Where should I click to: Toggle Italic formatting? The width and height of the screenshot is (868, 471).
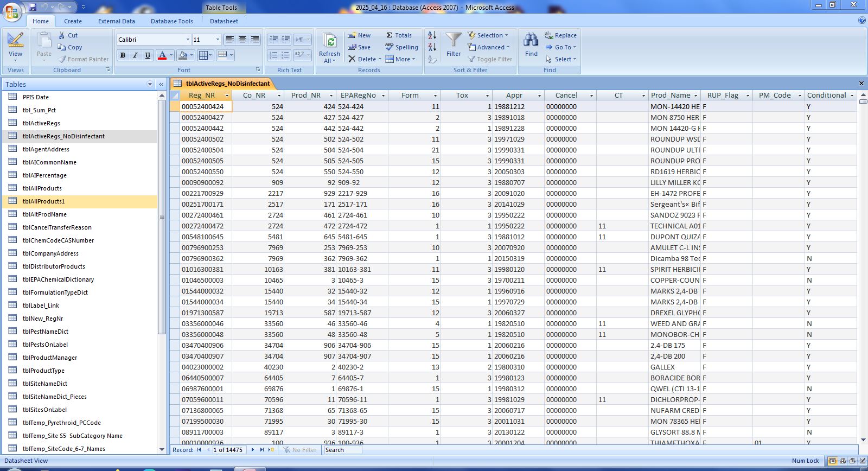coord(135,55)
